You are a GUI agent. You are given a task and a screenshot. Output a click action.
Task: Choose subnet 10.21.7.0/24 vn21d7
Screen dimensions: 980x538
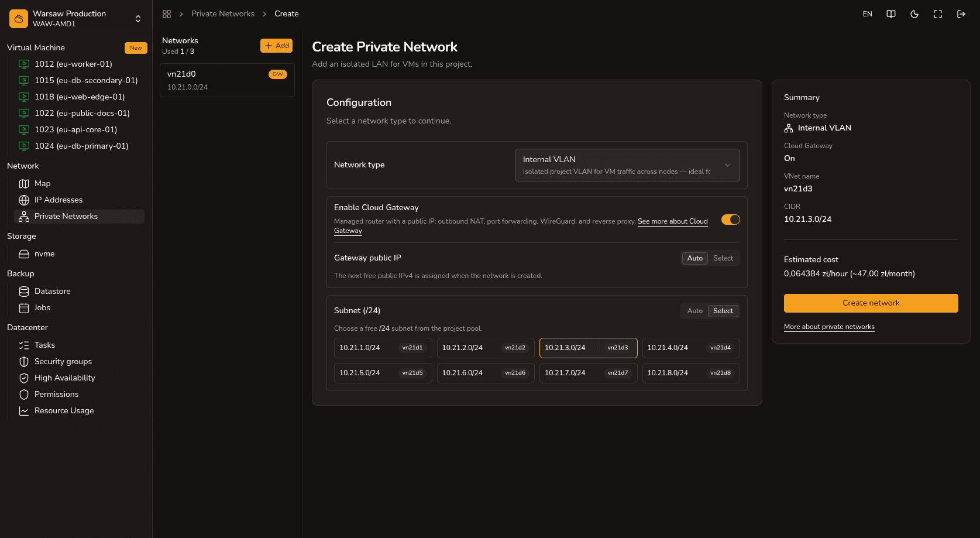point(589,373)
